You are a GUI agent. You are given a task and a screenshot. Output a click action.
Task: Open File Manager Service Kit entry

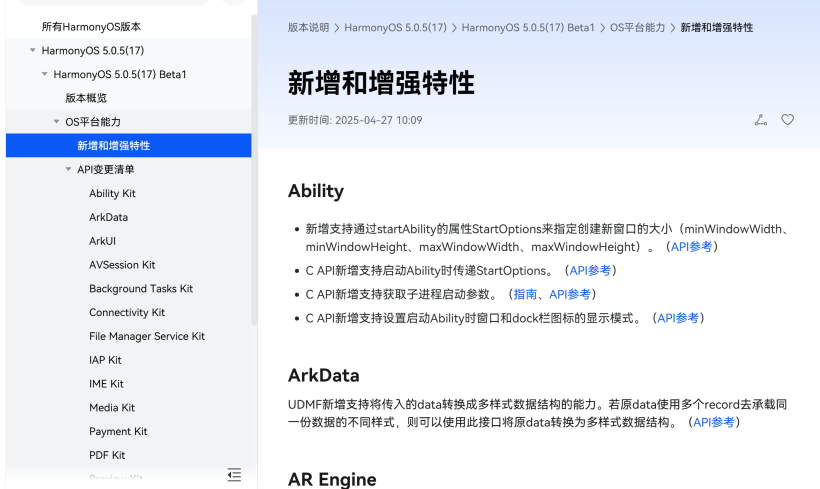coord(147,336)
